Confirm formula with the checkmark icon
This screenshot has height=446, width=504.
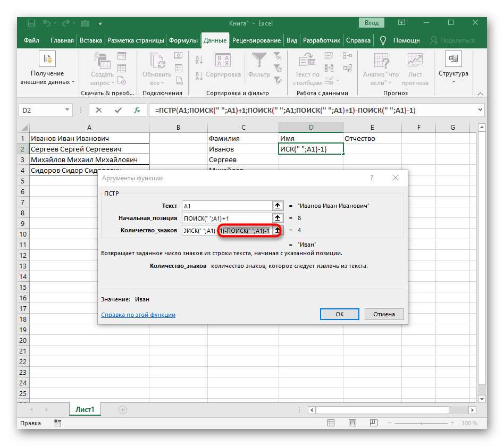pyautogui.click(x=118, y=110)
